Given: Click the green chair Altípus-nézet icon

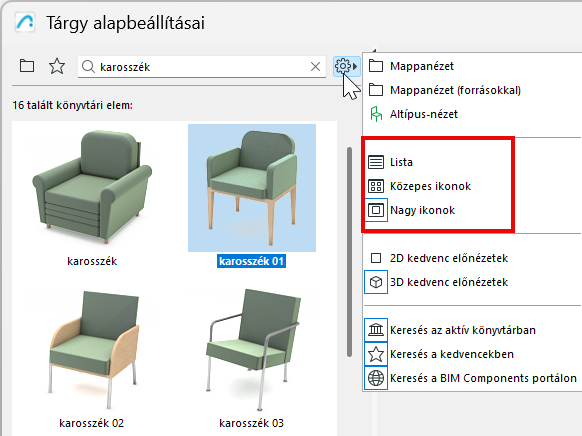Looking at the screenshot, I should tap(376, 114).
